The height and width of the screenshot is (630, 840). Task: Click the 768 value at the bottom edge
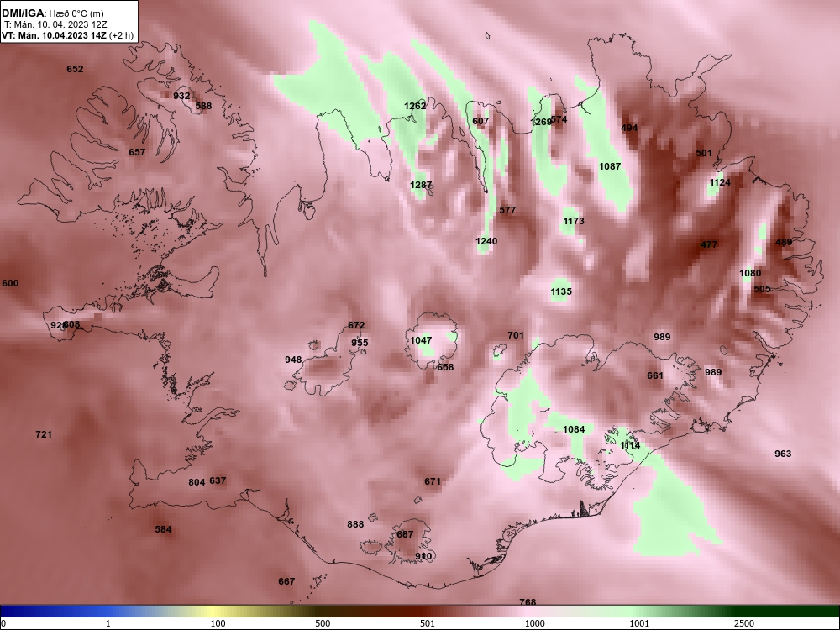pos(528,602)
